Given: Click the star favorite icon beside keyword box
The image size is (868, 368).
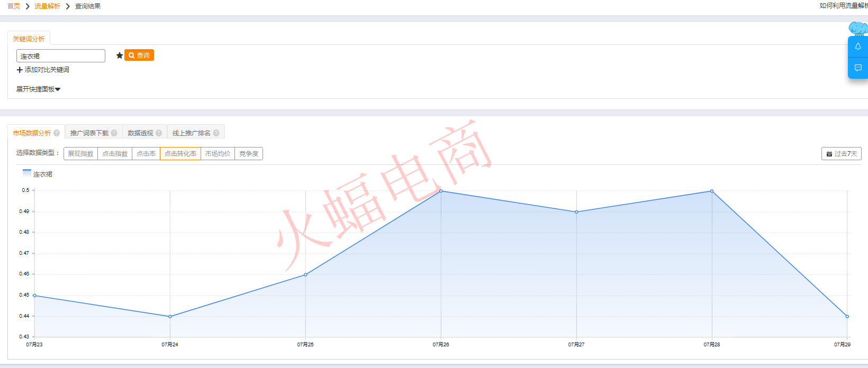Looking at the screenshot, I should click(120, 56).
